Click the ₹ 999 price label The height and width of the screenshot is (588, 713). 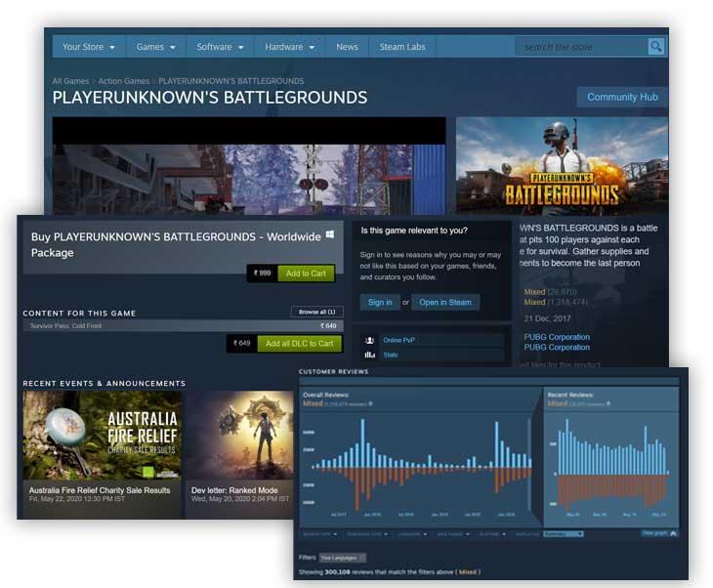[263, 273]
